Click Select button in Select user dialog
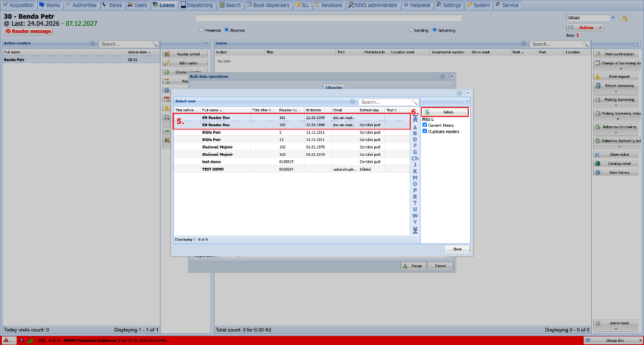This screenshot has height=345, width=644. tap(445, 112)
